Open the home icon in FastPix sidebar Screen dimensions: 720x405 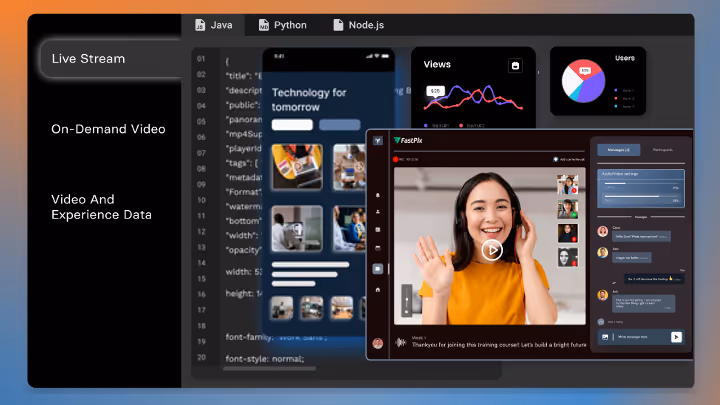tap(378, 290)
